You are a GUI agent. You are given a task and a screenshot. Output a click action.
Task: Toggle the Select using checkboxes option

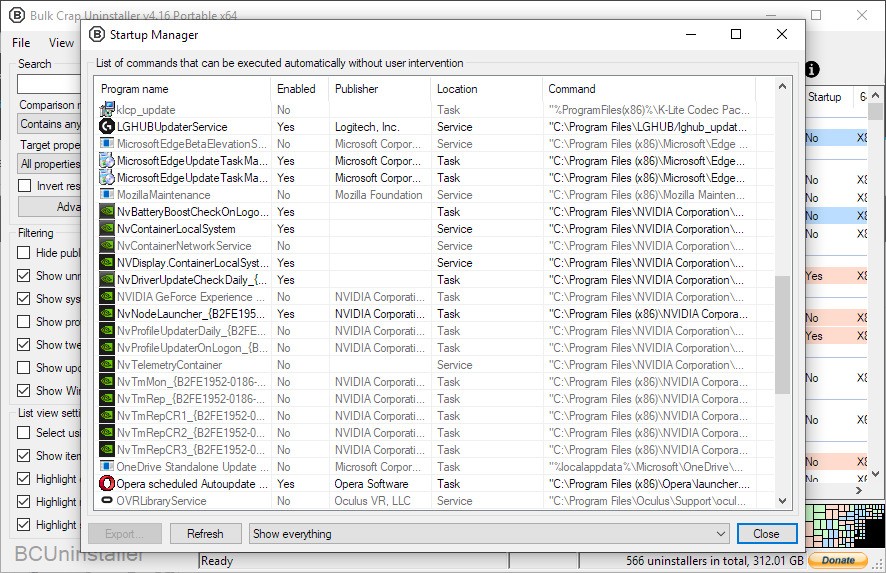pyautogui.click(x=24, y=433)
